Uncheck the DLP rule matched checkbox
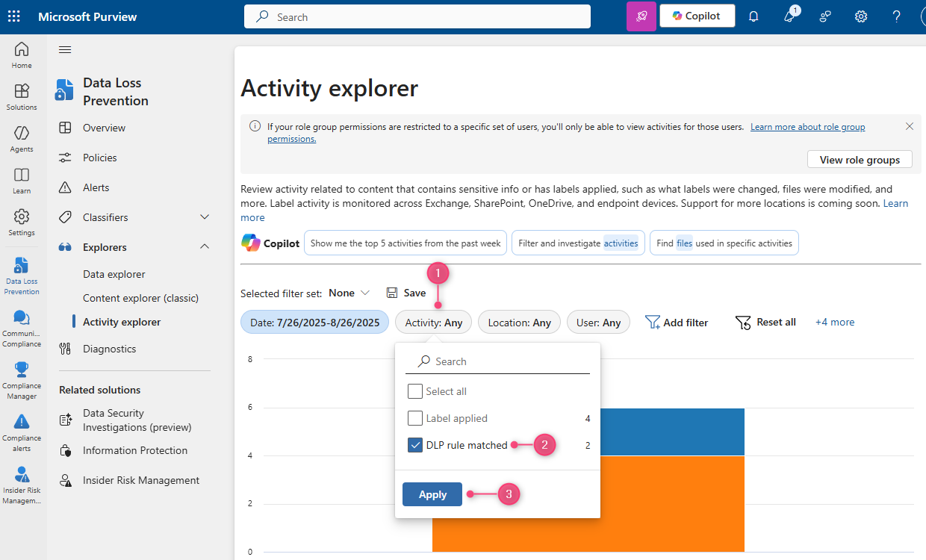The width and height of the screenshot is (926, 560). point(415,445)
